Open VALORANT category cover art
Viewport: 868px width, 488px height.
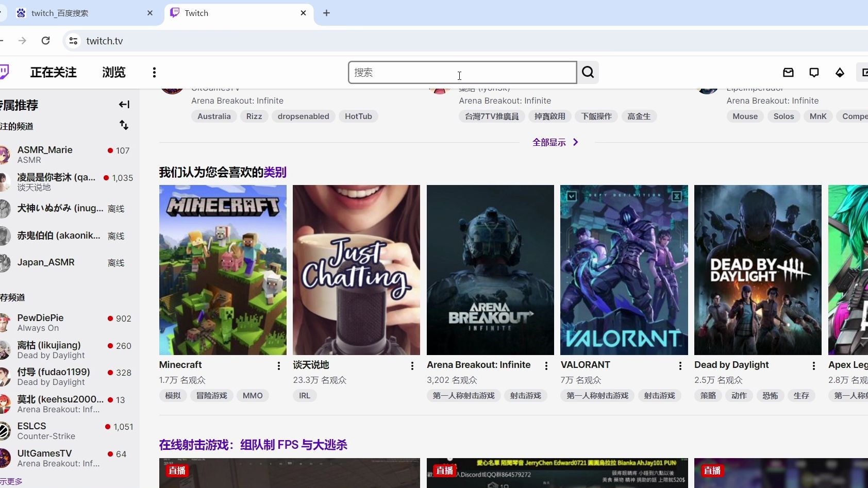[x=624, y=270]
